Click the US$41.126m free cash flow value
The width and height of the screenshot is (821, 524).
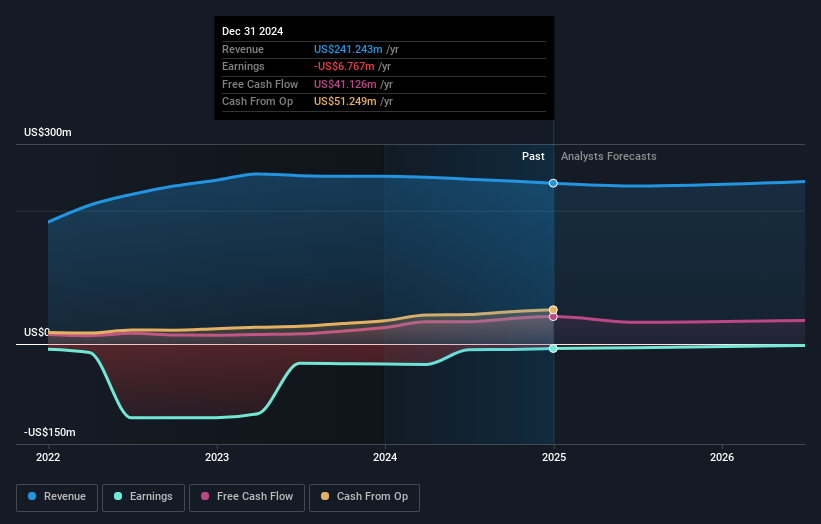pyautogui.click(x=345, y=84)
